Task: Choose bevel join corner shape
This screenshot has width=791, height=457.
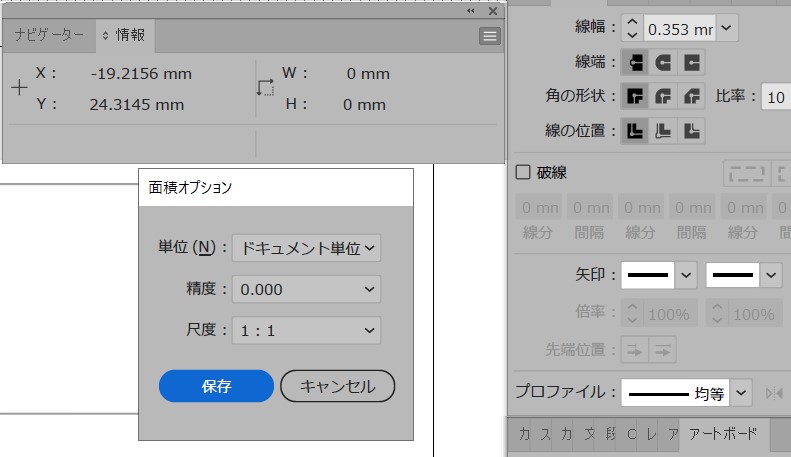Action: [x=691, y=96]
